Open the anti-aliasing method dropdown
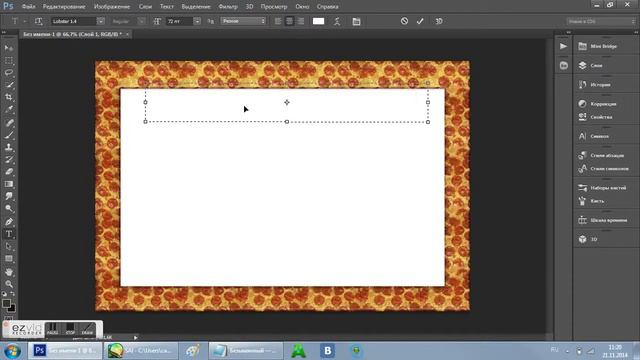 click(x=243, y=21)
